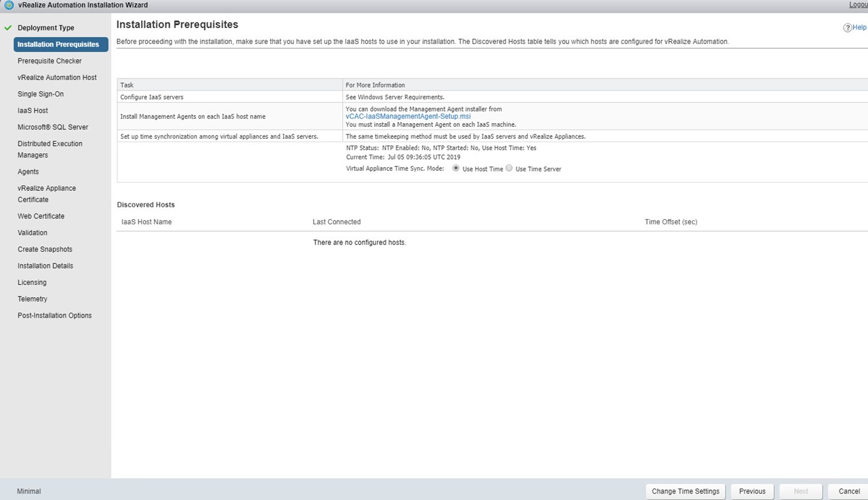Click 'You must install a Management Agent' text

(431, 124)
